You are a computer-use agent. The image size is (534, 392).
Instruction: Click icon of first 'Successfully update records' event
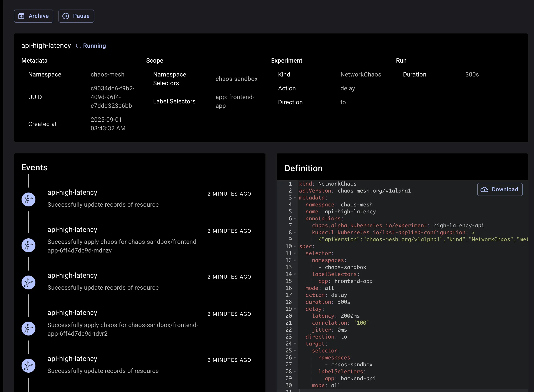28,199
